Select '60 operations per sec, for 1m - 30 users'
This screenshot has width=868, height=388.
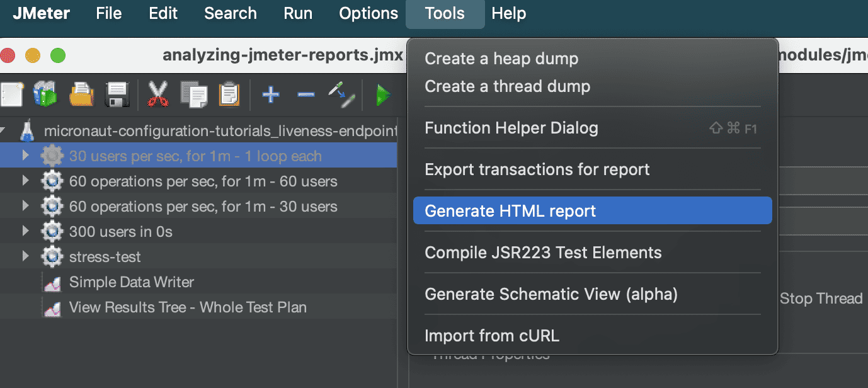(x=198, y=207)
